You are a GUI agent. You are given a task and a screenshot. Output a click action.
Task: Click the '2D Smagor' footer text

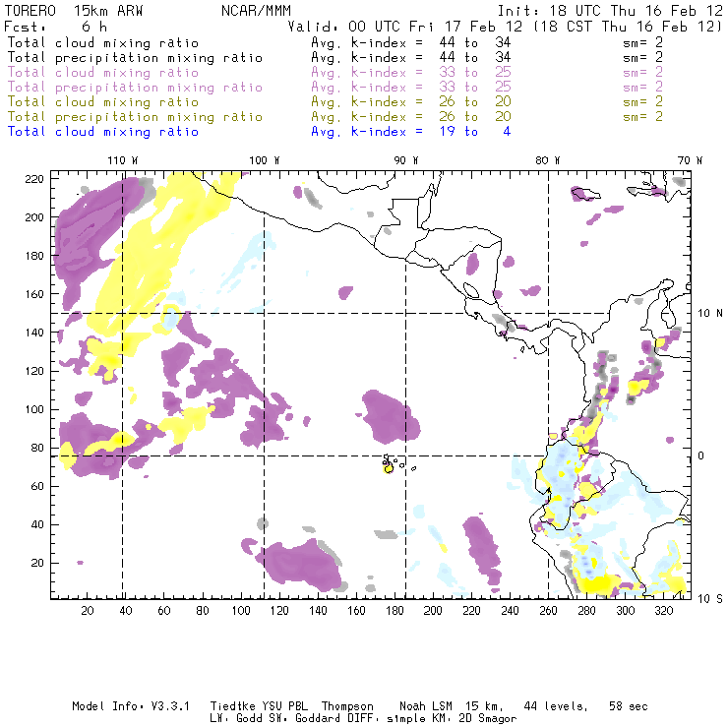click(488, 719)
